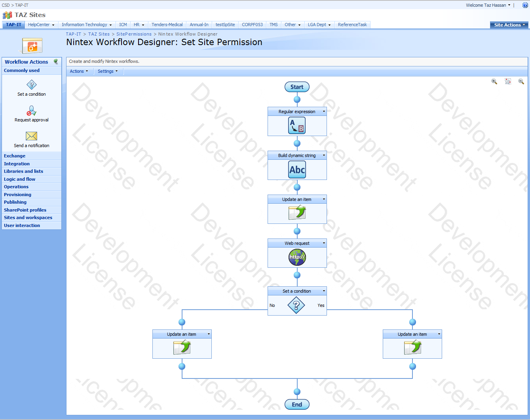
Task: Expand the SharePoint profiles category
Action: pos(32,210)
